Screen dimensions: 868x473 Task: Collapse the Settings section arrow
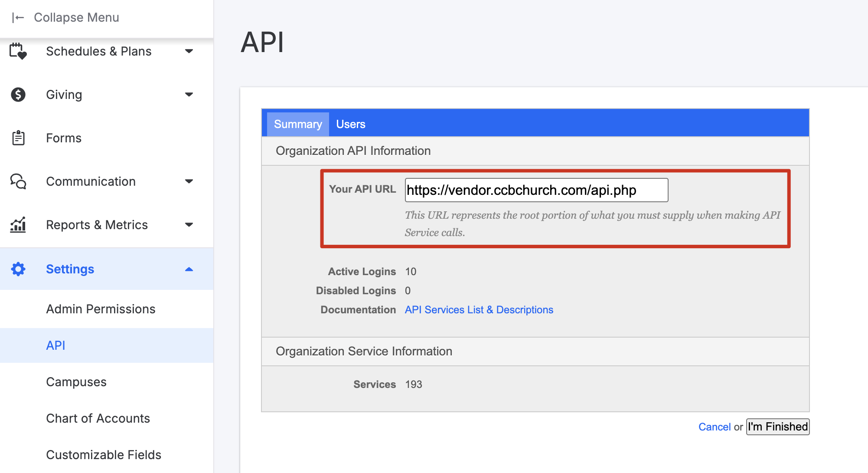click(x=189, y=269)
